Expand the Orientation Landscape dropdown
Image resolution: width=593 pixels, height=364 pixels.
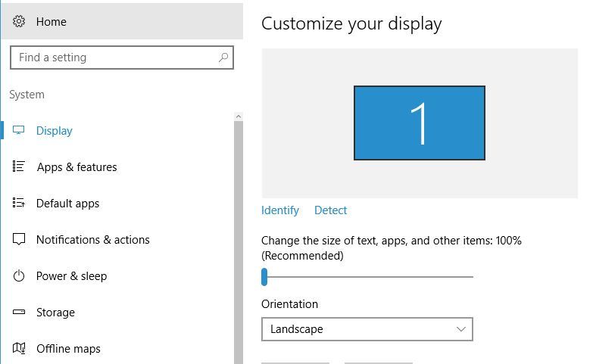tap(367, 329)
